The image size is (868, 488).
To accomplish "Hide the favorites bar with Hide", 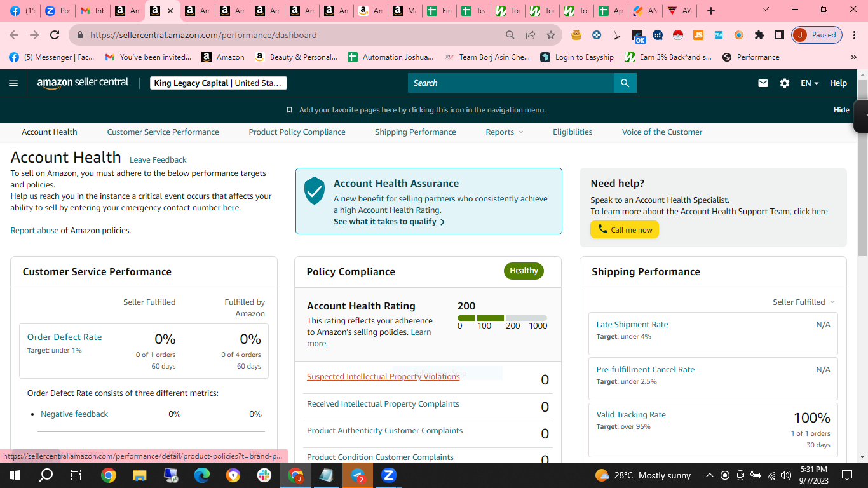I will pos(841,110).
